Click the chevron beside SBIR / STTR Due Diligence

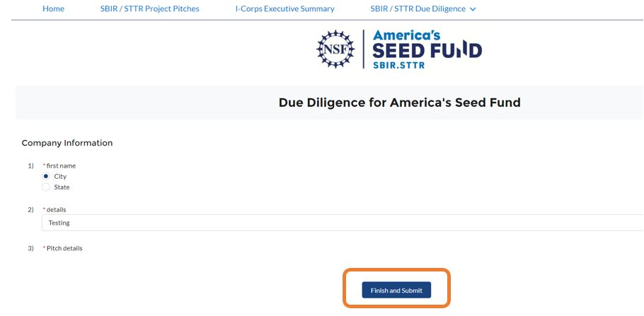pos(473,9)
